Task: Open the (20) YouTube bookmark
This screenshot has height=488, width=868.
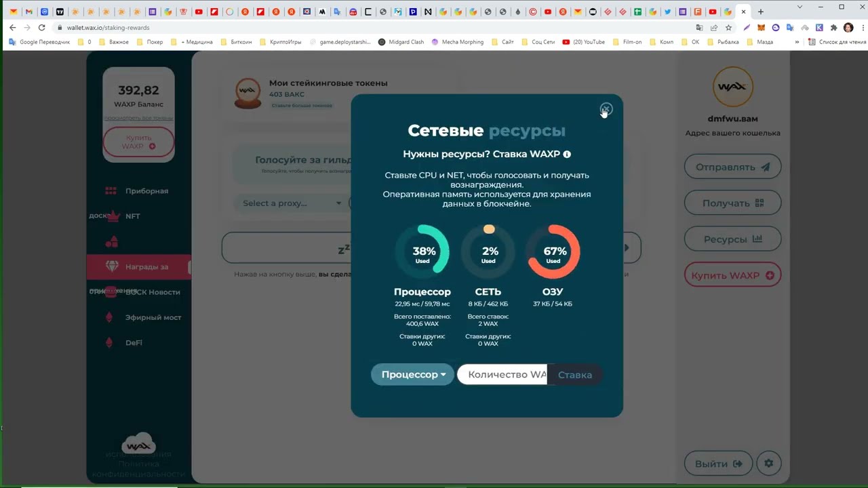Action: [x=583, y=42]
